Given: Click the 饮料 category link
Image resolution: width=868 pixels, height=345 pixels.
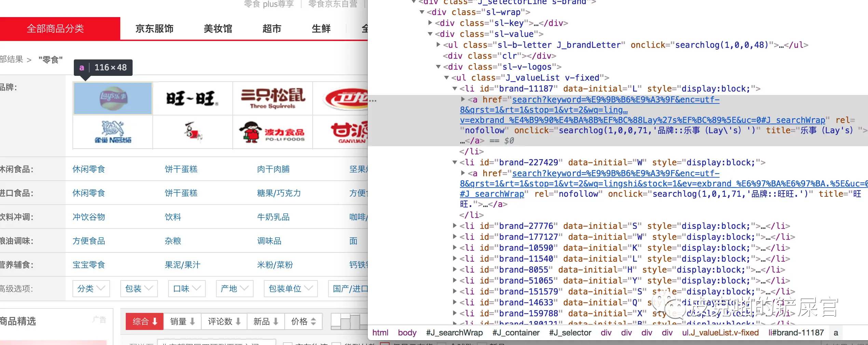Looking at the screenshot, I should [x=173, y=217].
